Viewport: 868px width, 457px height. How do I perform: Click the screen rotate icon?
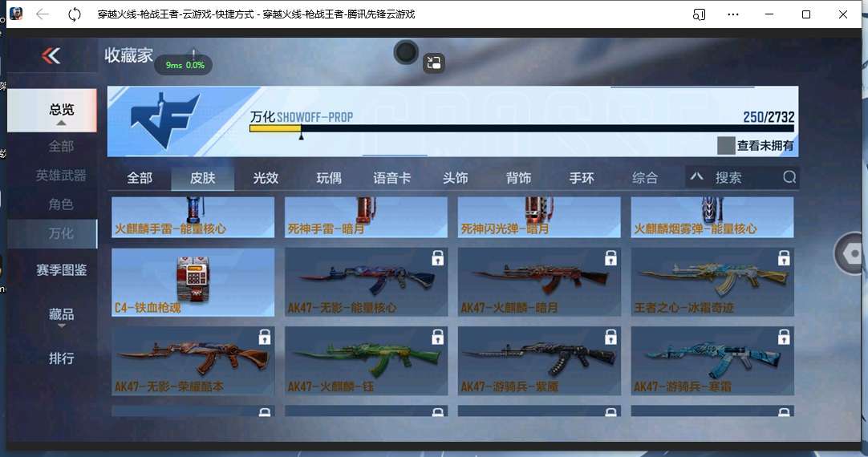point(434,63)
